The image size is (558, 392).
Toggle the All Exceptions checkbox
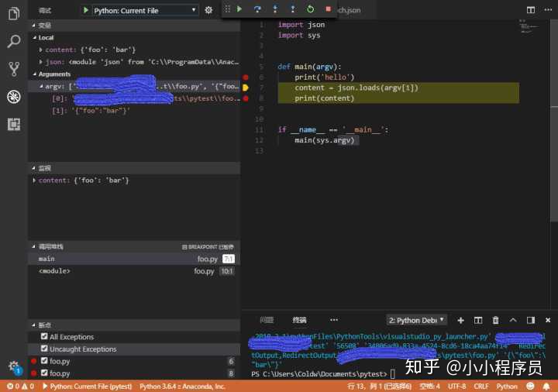pyautogui.click(x=44, y=336)
